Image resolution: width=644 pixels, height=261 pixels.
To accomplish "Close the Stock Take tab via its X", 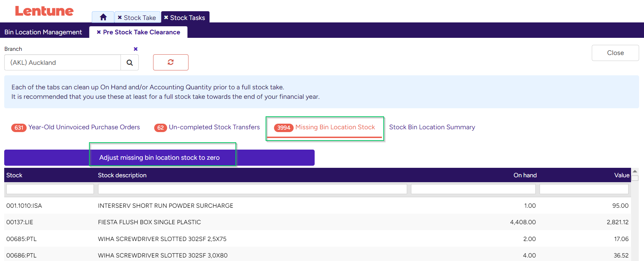I will click(120, 18).
